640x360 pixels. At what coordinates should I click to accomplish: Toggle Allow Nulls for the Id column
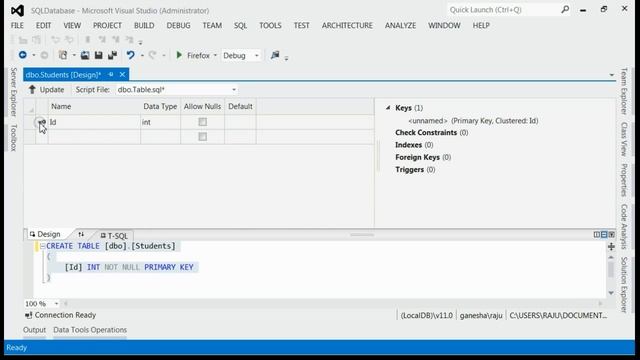[x=202, y=122]
